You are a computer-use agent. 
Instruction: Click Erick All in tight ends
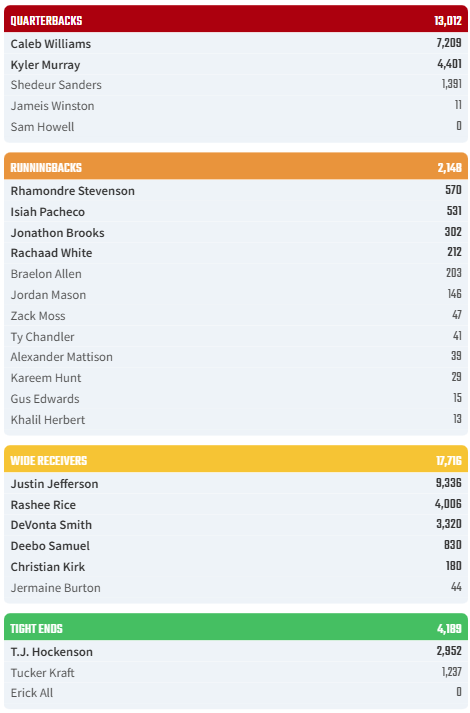(235, 693)
